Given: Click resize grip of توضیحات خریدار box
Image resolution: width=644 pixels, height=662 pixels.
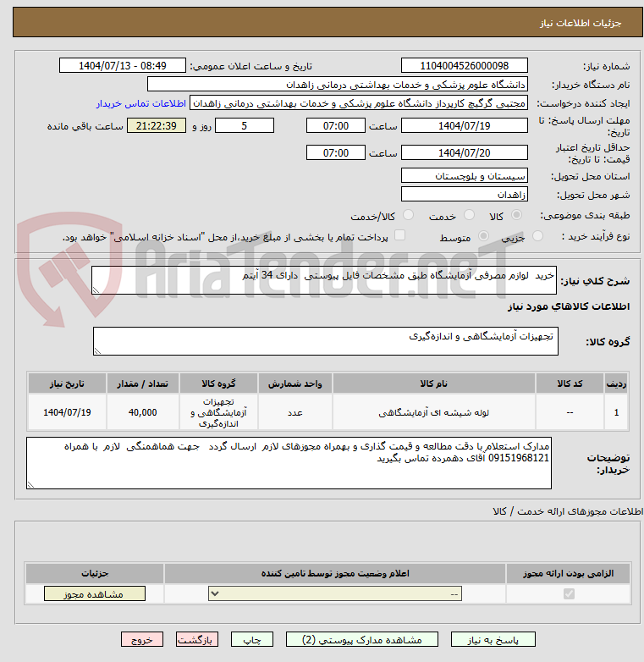Looking at the screenshot, I should (30, 485).
